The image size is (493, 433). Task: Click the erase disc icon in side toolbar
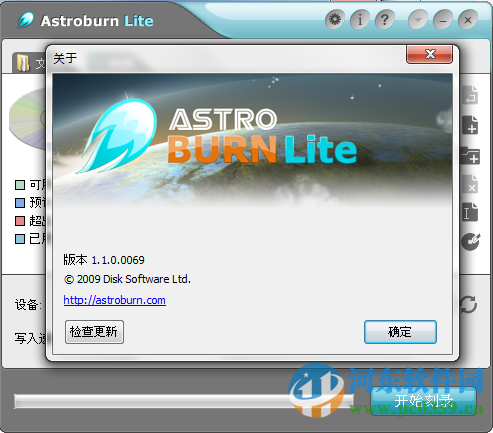coord(471,242)
